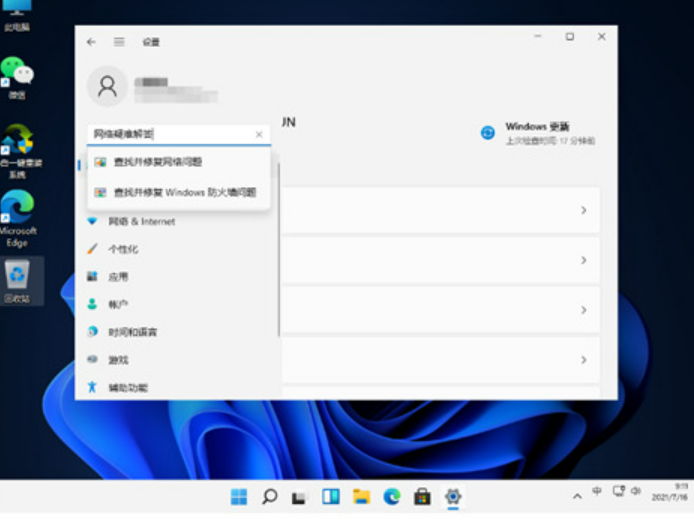Select 查找并修复网络问题 search suggestion

click(x=157, y=162)
